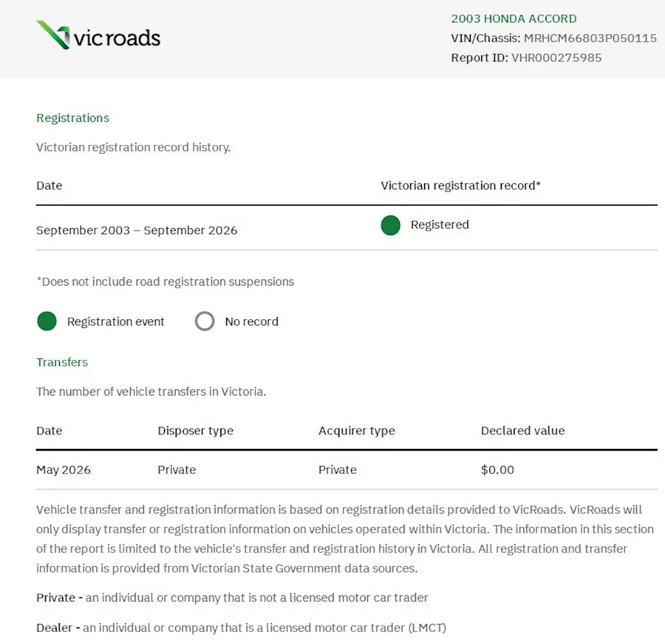Screen dimensions: 665x644
Task: Click the September 2003 – September 2026 date range
Action: pyautogui.click(x=137, y=230)
